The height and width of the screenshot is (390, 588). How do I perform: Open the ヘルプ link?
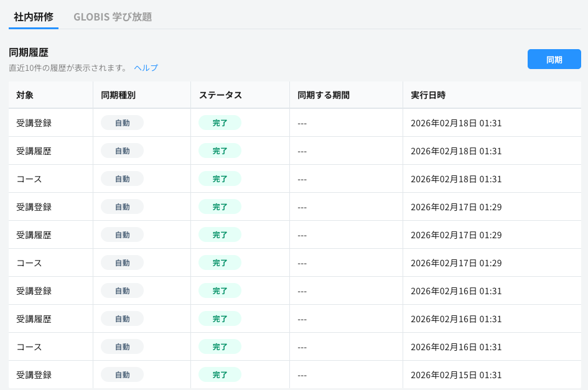coord(146,68)
